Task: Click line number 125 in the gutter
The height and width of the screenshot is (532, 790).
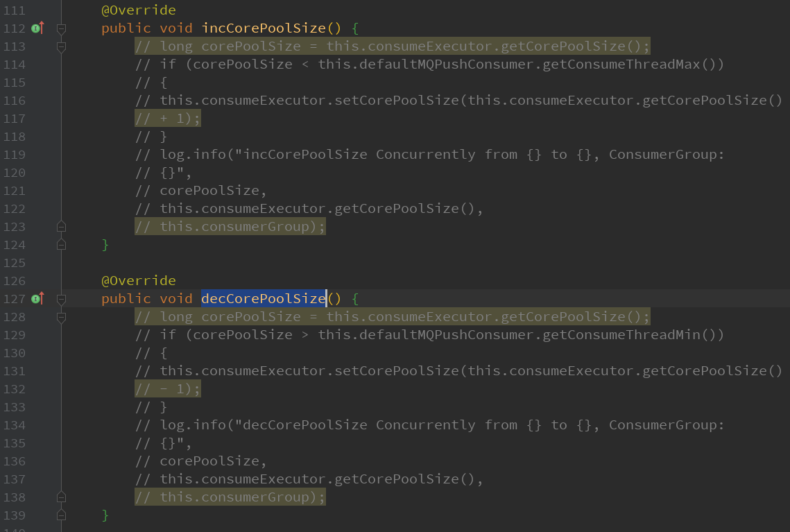Action: click(14, 263)
